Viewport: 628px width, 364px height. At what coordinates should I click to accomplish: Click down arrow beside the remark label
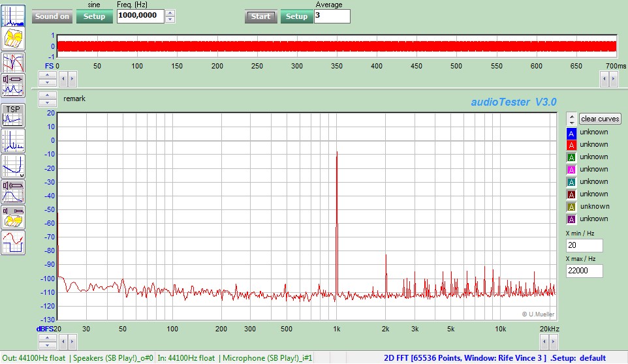coord(48,103)
